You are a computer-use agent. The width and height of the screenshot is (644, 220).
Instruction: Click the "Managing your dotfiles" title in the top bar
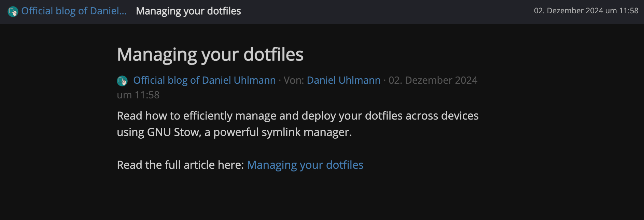(x=188, y=11)
